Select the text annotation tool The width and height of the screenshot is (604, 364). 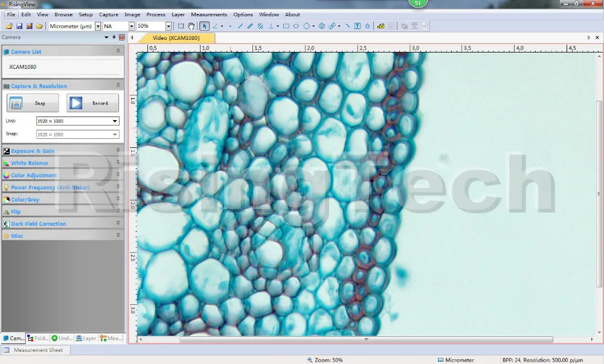point(358,26)
